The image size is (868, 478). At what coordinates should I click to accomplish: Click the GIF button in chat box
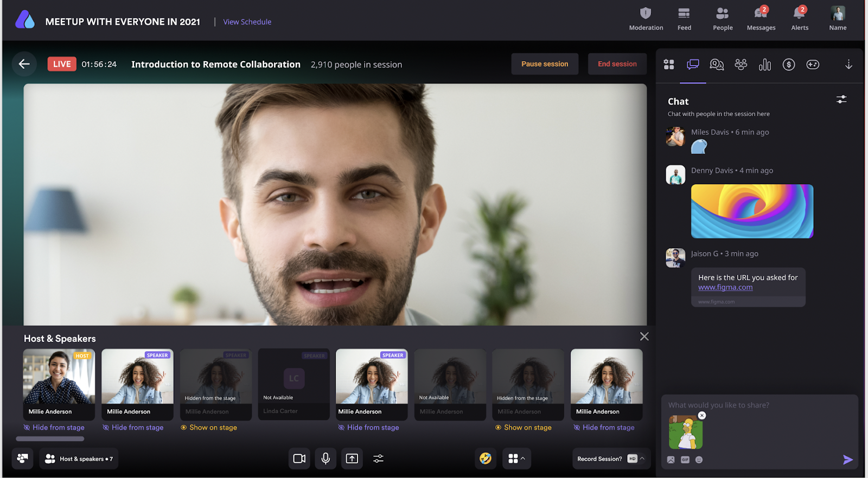pyautogui.click(x=685, y=460)
